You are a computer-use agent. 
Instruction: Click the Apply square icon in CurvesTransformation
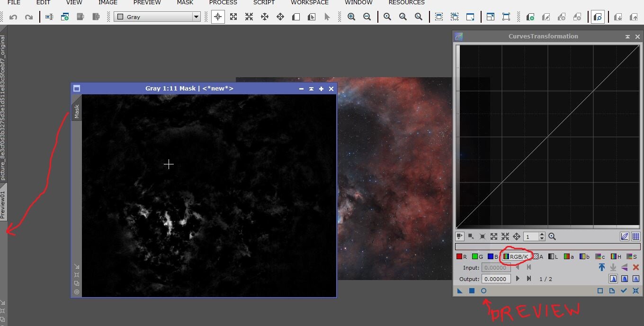click(x=472, y=291)
